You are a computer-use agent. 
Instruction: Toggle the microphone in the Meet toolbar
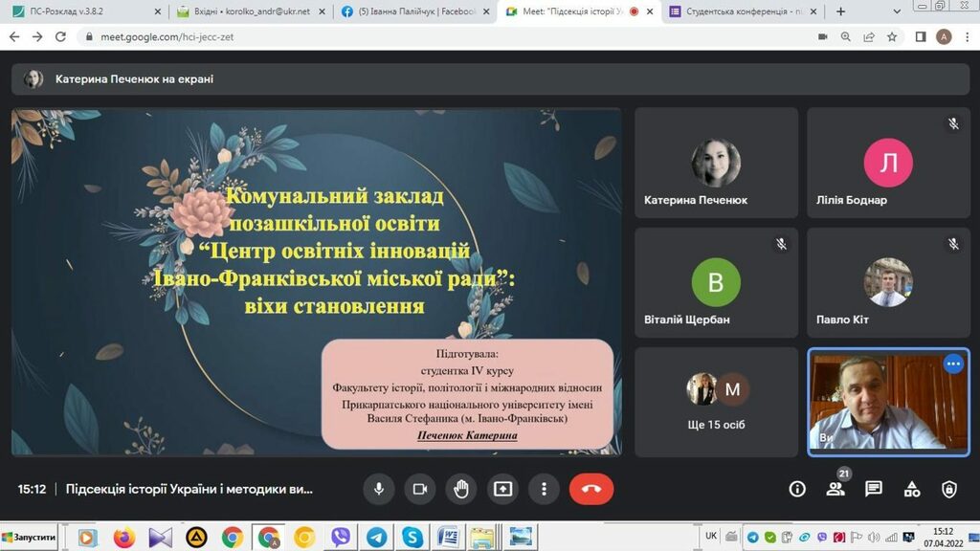(379, 489)
